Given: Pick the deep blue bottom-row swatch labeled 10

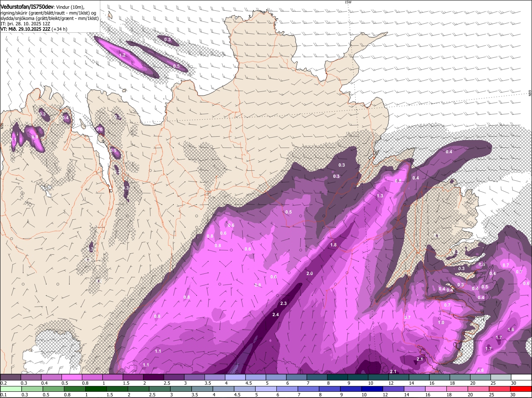Looking at the screenshot, I should pos(372,389).
